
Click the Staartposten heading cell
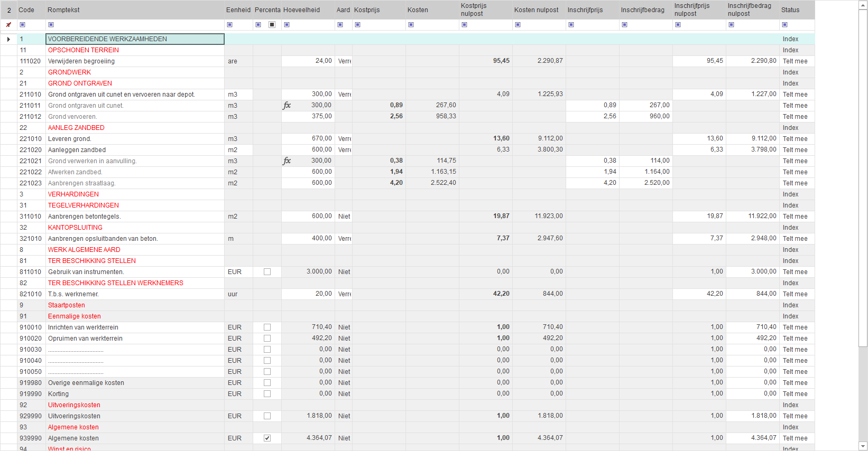135,305
